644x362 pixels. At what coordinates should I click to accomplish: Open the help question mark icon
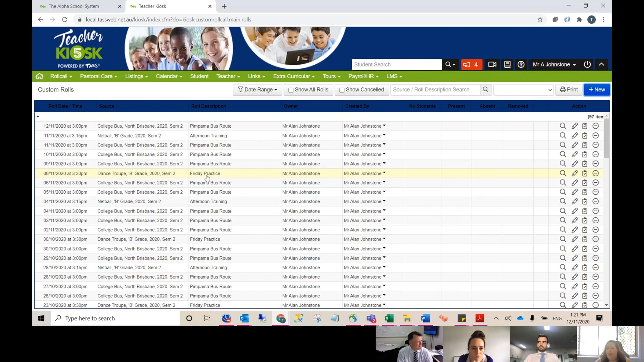521,65
